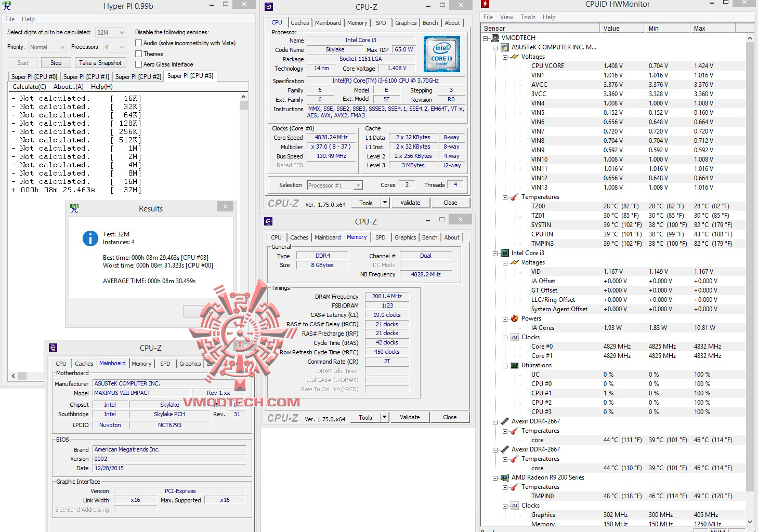Click the Stop button in Hyper PI
The image size is (758, 532).
[x=56, y=63]
